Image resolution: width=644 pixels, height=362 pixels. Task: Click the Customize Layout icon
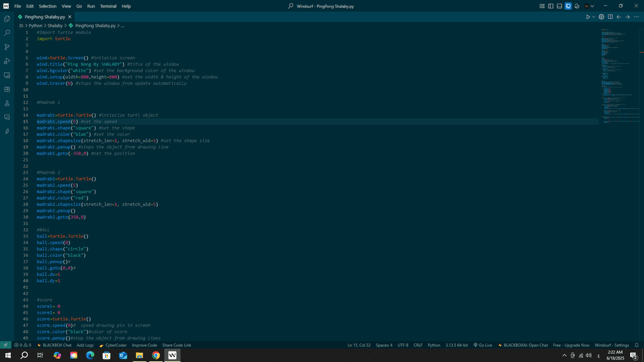tap(542, 6)
